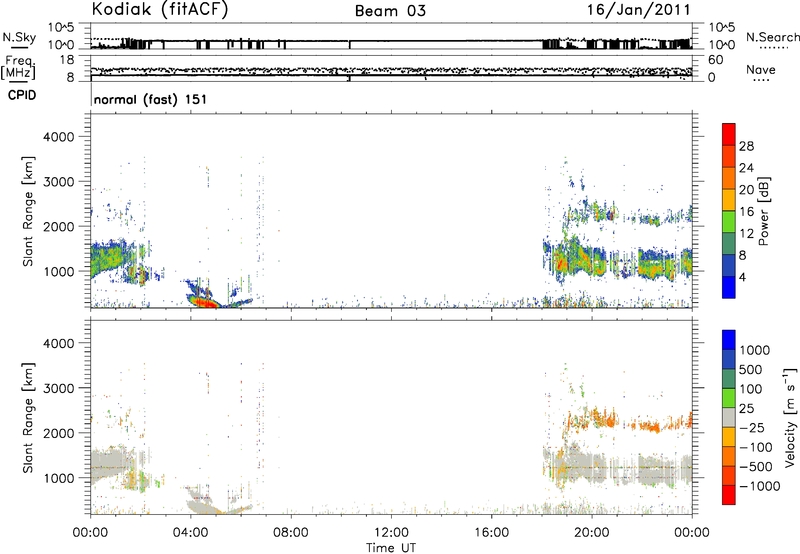This screenshot has width=800, height=554.
Task: Click the '1000' Velocity colorbar tick label
Action: [754, 350]
